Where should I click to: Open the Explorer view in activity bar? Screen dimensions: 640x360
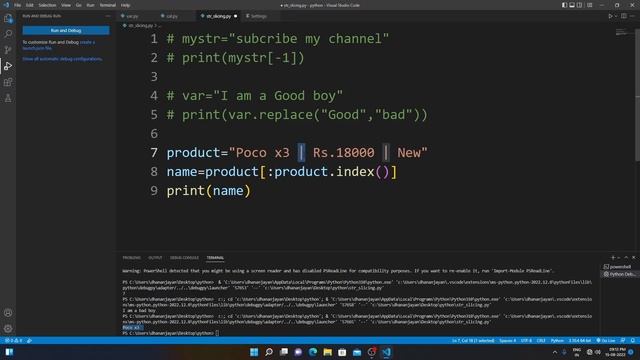point(8,18)
